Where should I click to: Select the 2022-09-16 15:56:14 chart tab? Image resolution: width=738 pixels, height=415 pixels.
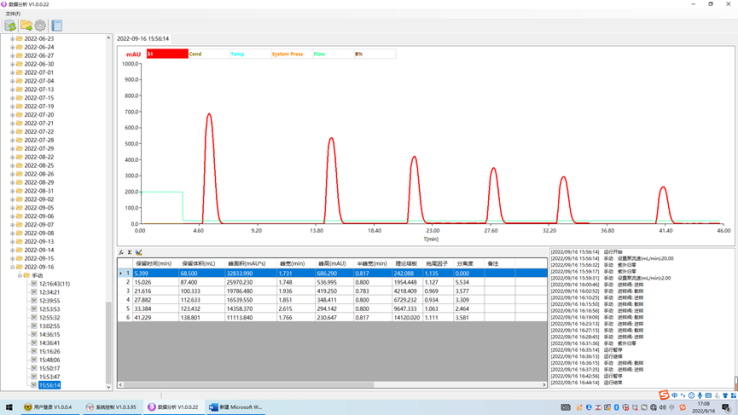(x=144, y=39)
